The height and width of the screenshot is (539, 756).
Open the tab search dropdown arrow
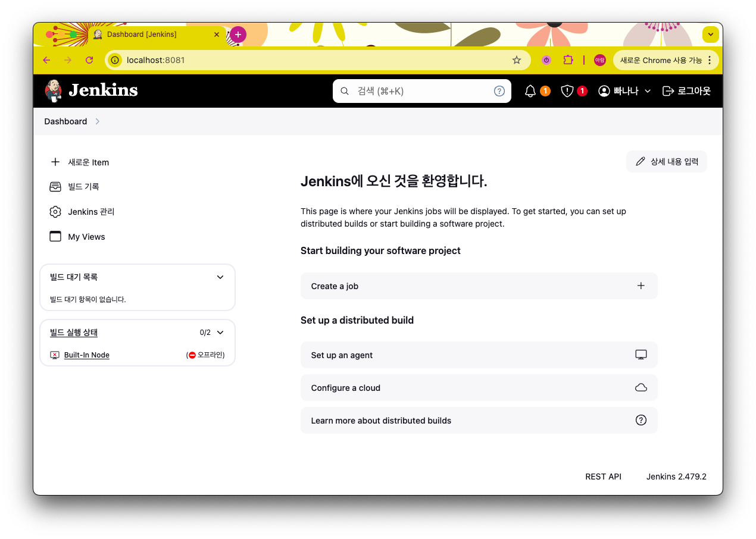(710, 35)
